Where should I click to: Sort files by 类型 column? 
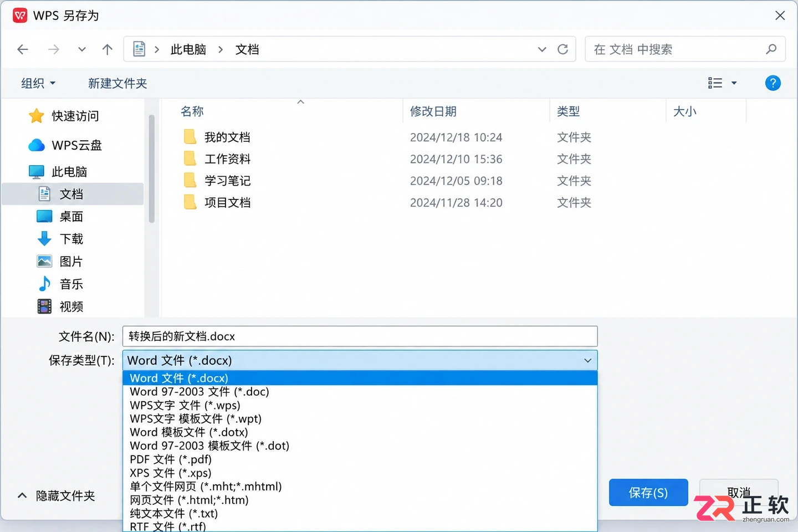tap(569, 111)
